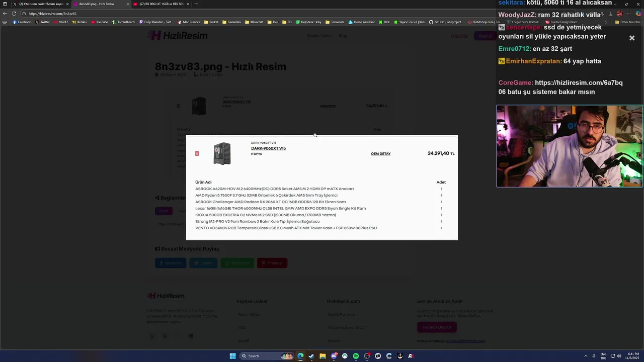Open the Home Assistant bookmark
The image size is (644, 362).
click(x=361, y=22)
